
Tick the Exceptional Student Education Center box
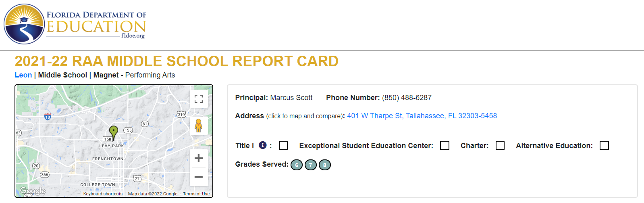click(x=445, y=145)
